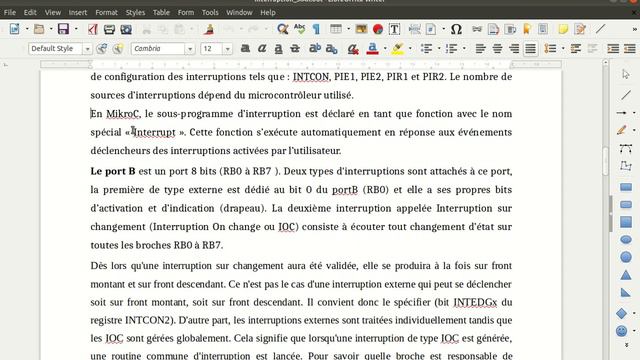
Task: Center align the paragraph
Action: point(497,49)
